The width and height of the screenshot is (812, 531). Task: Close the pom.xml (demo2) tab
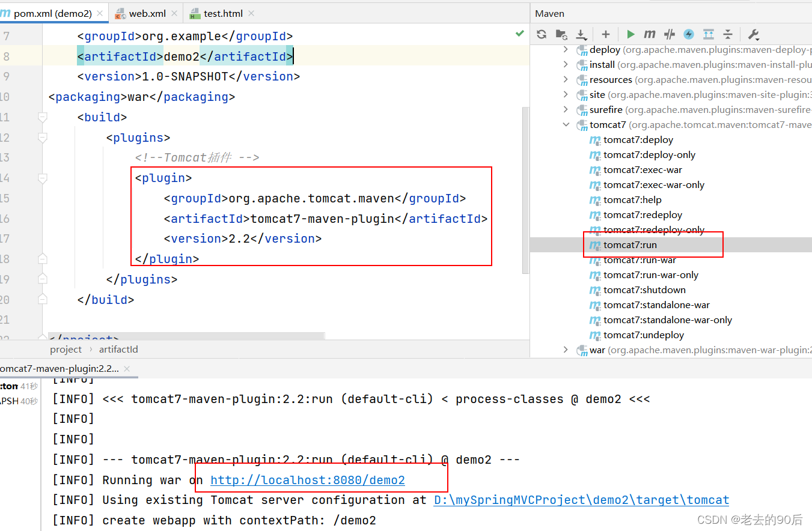[x=99, y=13]
